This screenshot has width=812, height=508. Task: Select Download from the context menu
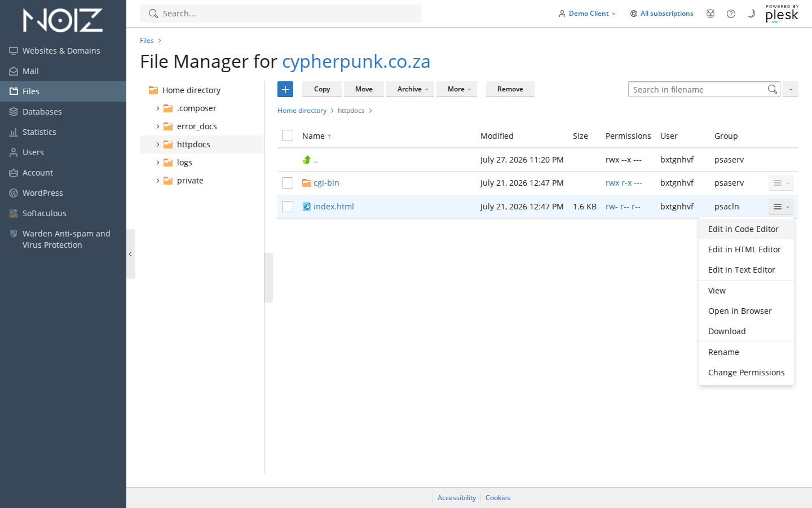(x=747, y=331)
